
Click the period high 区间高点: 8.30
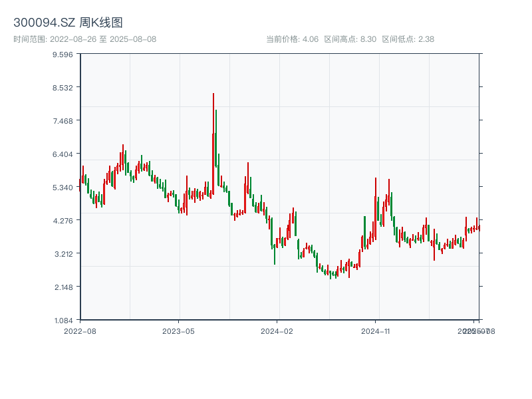click(350, 39)
